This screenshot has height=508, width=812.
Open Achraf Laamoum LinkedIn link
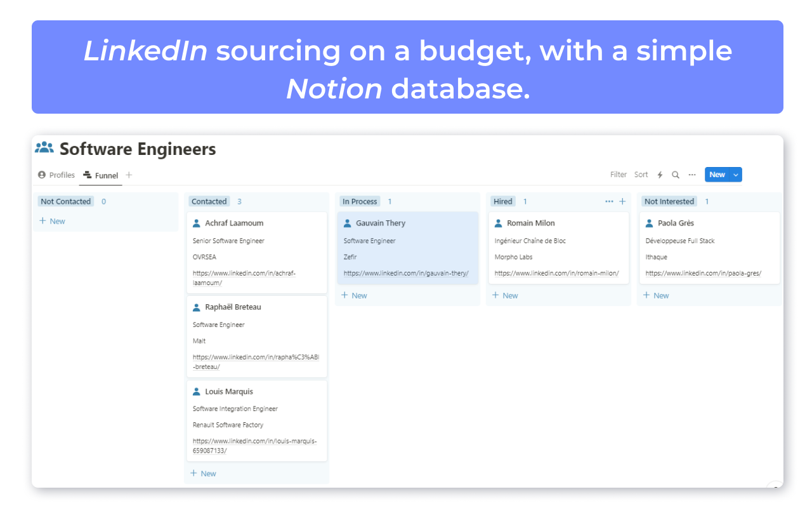244,277
